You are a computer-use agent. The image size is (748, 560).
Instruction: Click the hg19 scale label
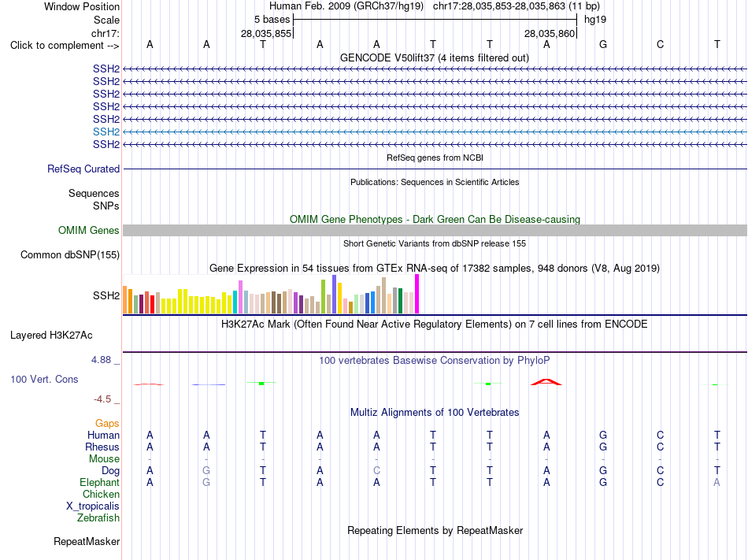tap(595, 20)
